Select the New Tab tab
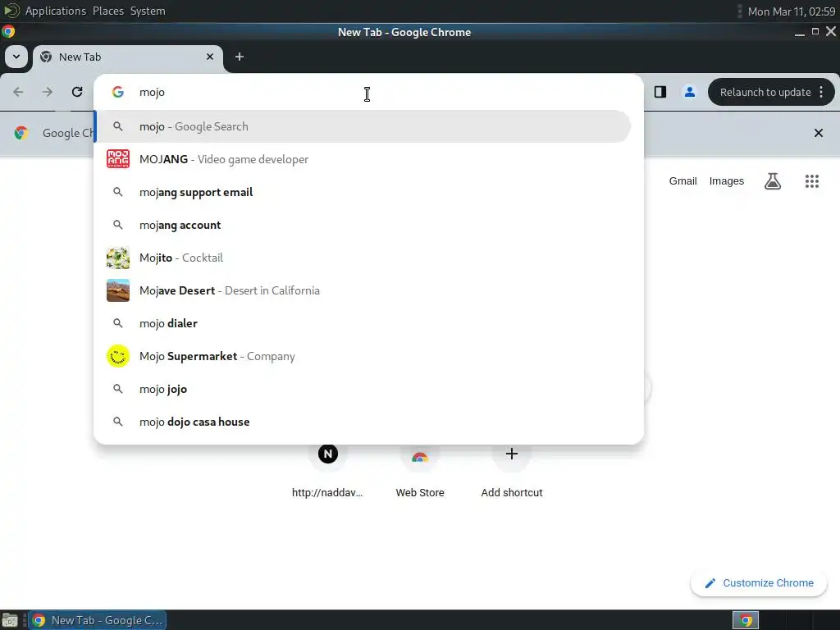The image size is (840, 630). coord(128,57)
